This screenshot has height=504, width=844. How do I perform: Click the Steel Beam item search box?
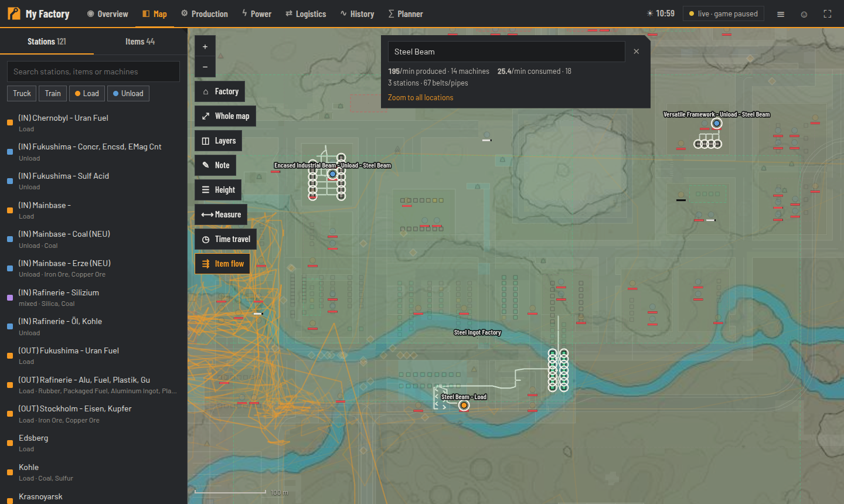[x=506, y=52]
